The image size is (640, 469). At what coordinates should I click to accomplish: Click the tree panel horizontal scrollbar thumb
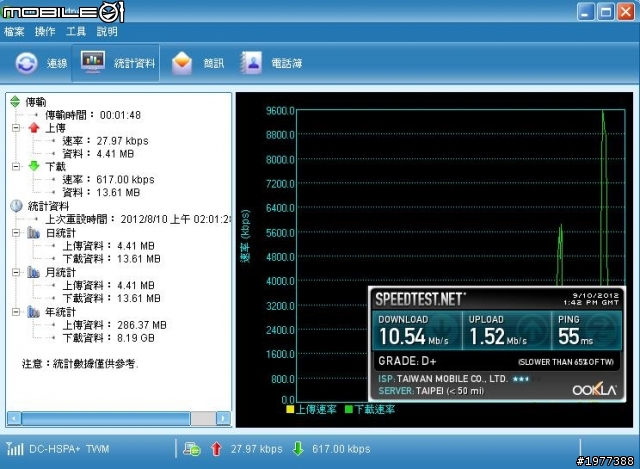pos(106,418)
